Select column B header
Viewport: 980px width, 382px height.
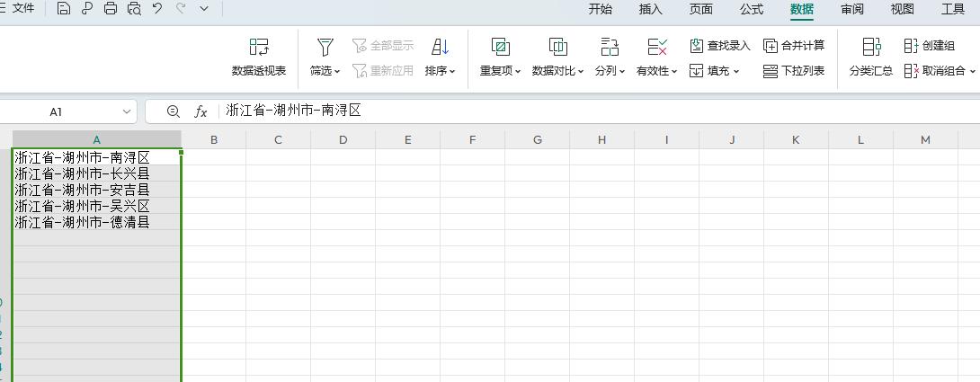tap(214, 140)
